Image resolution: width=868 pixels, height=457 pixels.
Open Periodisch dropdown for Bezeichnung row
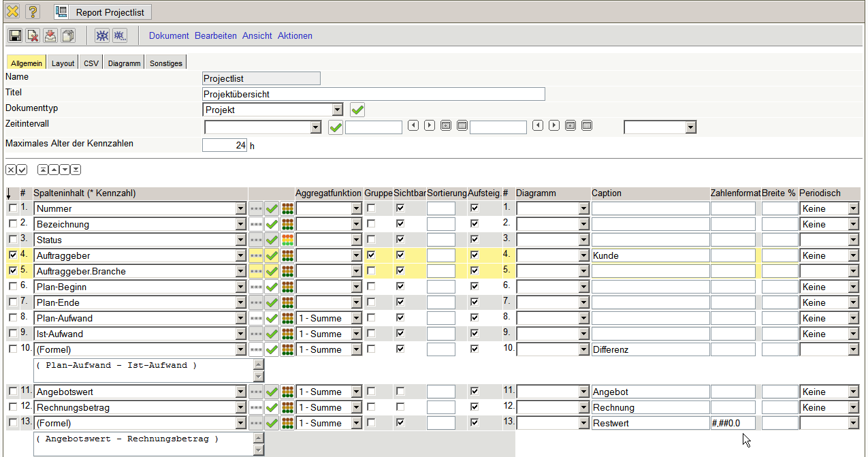(x=854, y=224)
